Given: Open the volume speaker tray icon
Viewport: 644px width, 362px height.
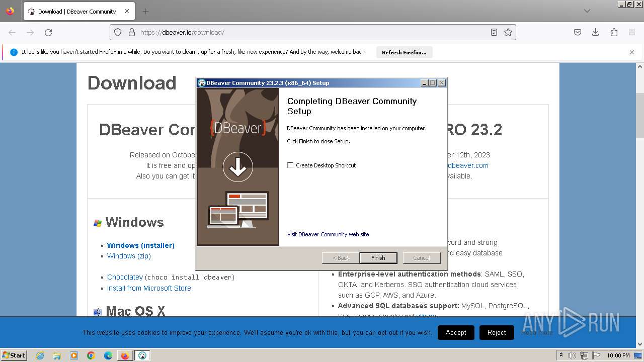Looking at the screenshot, I should point(572,355).
